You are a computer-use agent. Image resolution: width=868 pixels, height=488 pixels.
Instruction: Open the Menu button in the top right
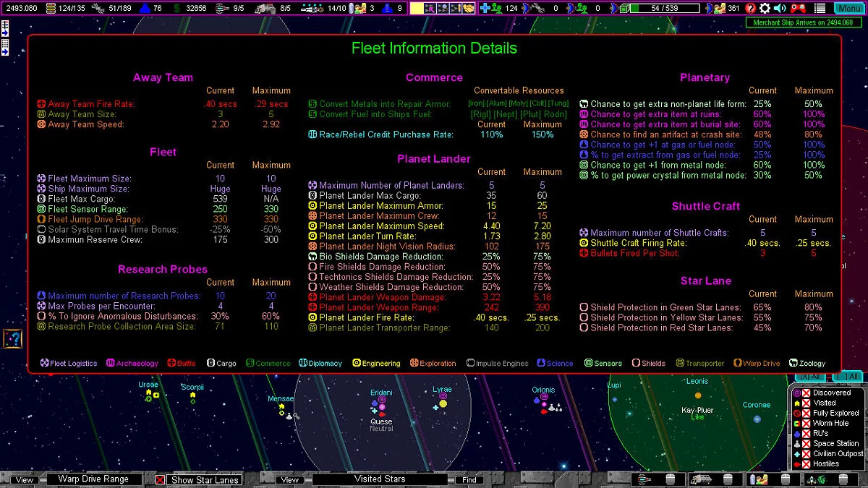[848, 8]
